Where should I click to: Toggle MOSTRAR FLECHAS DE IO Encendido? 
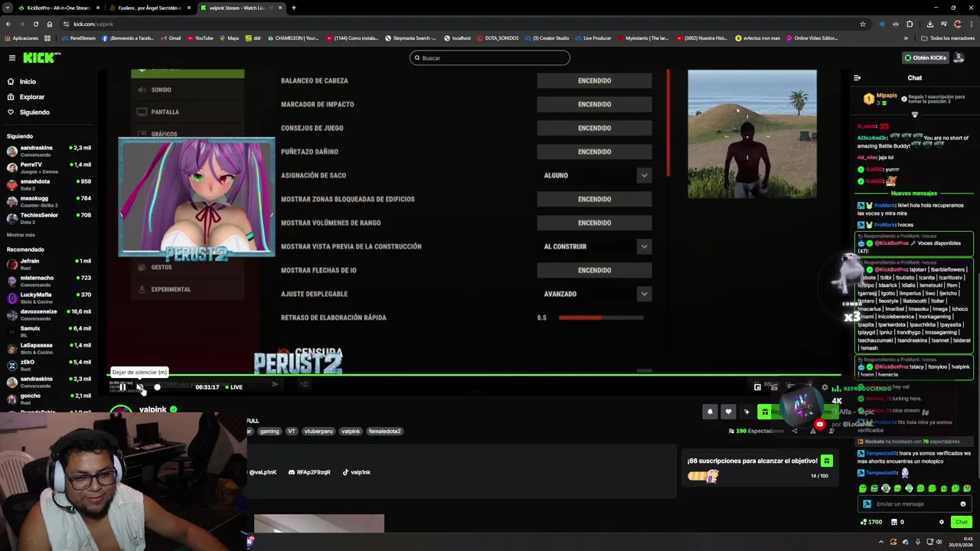click(x=594, y=270)
